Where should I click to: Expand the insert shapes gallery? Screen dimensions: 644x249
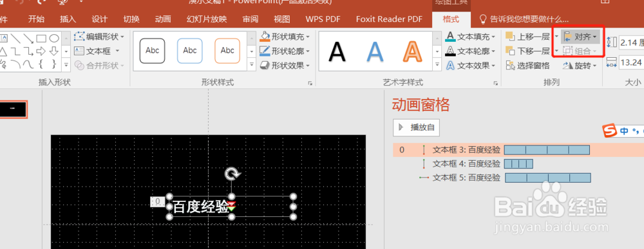point(66,64)
